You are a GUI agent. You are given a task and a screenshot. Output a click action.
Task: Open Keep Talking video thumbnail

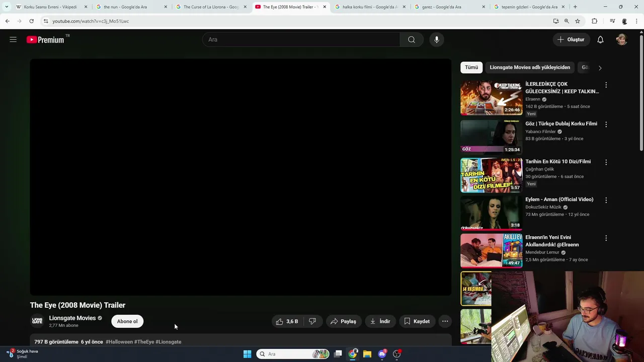492,98
